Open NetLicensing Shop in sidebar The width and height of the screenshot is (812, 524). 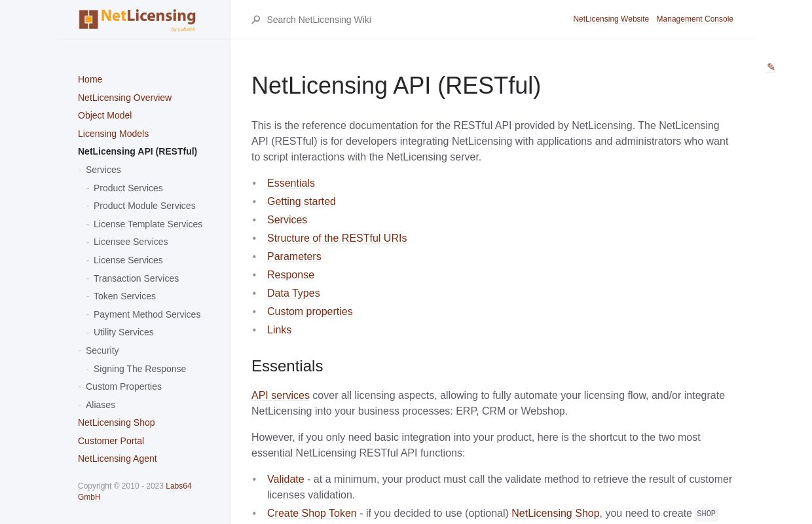click(117, 422)
